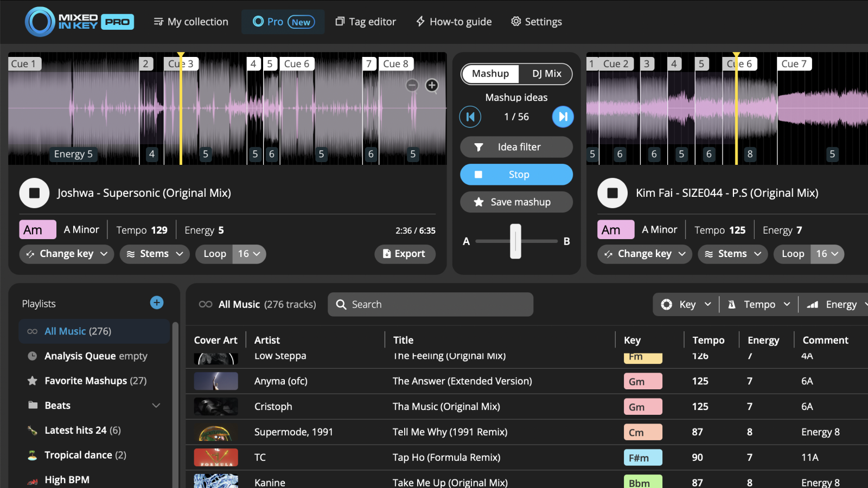The width and height of the screenshot is (868, 488).
Task: Open Settings
Action: (536, 22)
